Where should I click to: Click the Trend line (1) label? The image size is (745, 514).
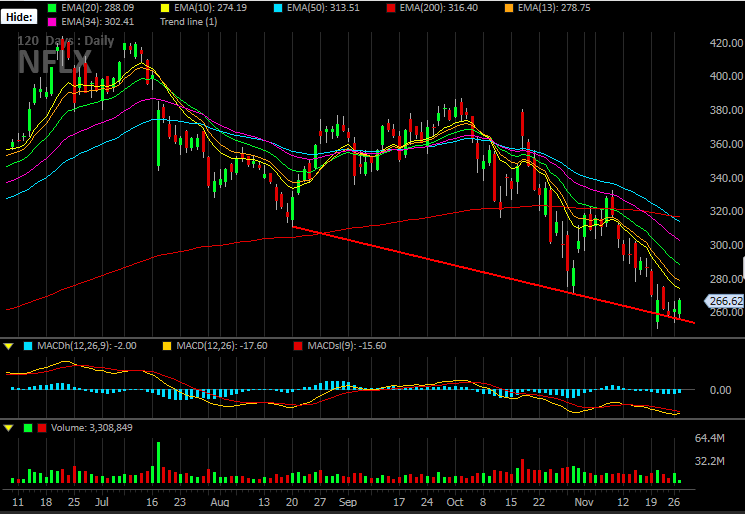pyautogui.click(x=189, y=22)
